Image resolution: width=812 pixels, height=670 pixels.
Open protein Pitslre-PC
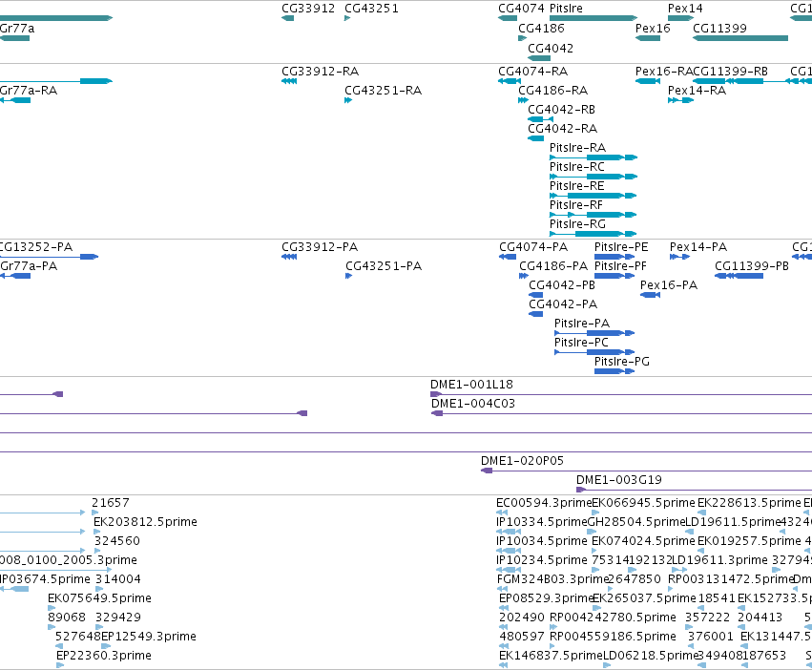(x=581, y=343)
